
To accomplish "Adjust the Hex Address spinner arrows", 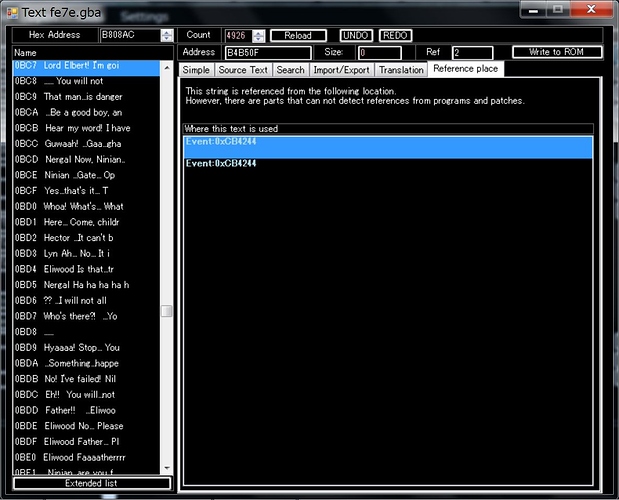I will point(167,35).
